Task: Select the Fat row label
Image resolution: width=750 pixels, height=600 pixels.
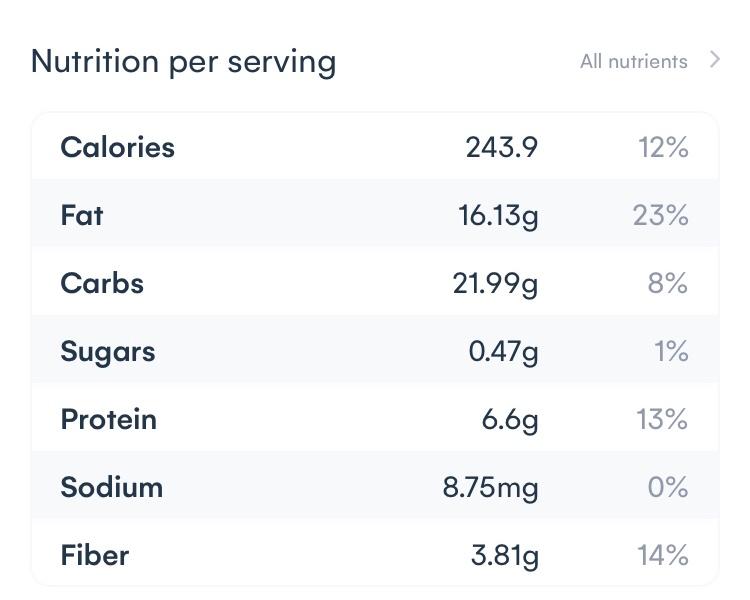Action: (x=82, y=215)
